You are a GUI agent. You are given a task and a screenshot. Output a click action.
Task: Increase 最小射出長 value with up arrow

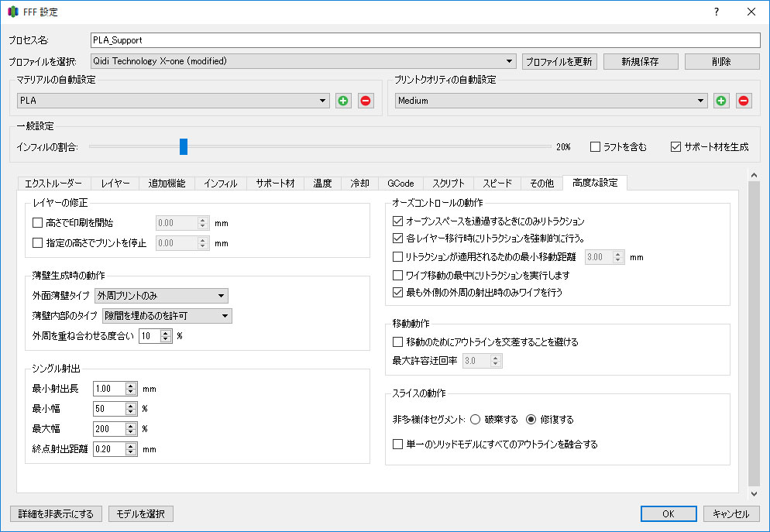click(131, 385)
